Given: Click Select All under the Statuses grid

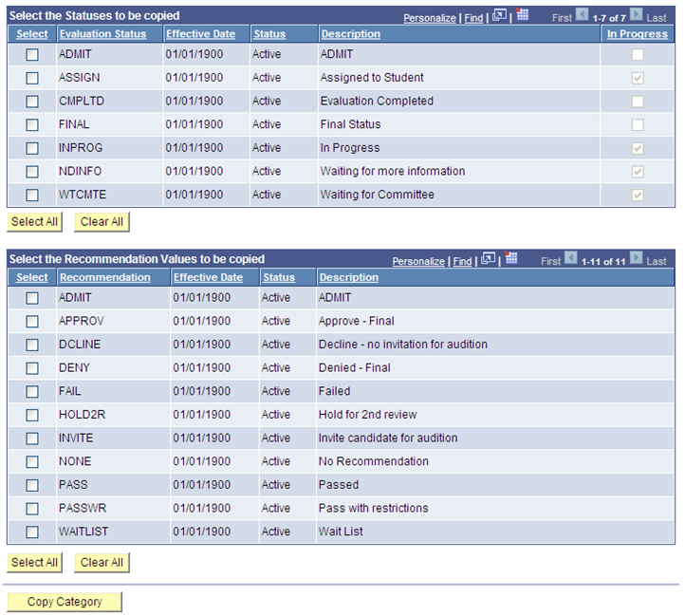Looking at the screenshot, I should click(34, 222).
